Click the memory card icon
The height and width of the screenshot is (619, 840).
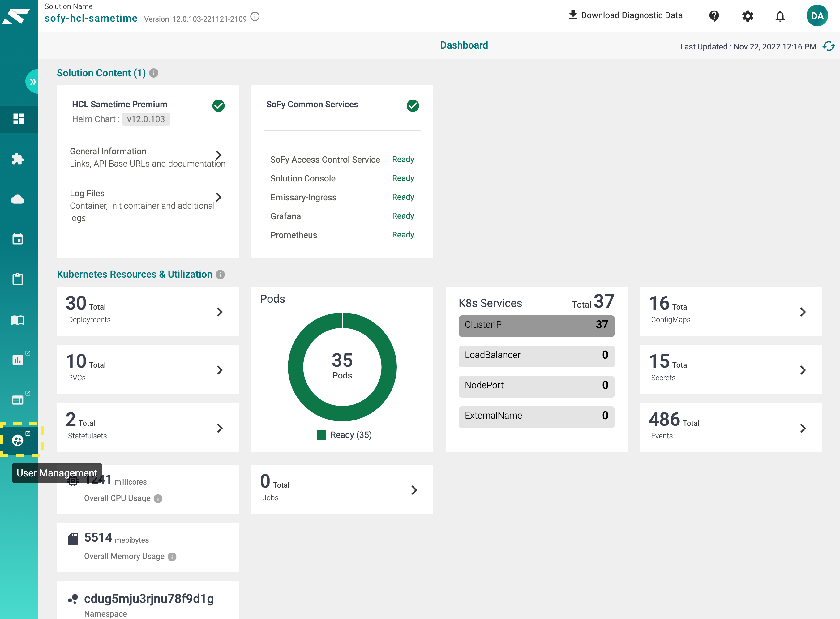(73, 538)
